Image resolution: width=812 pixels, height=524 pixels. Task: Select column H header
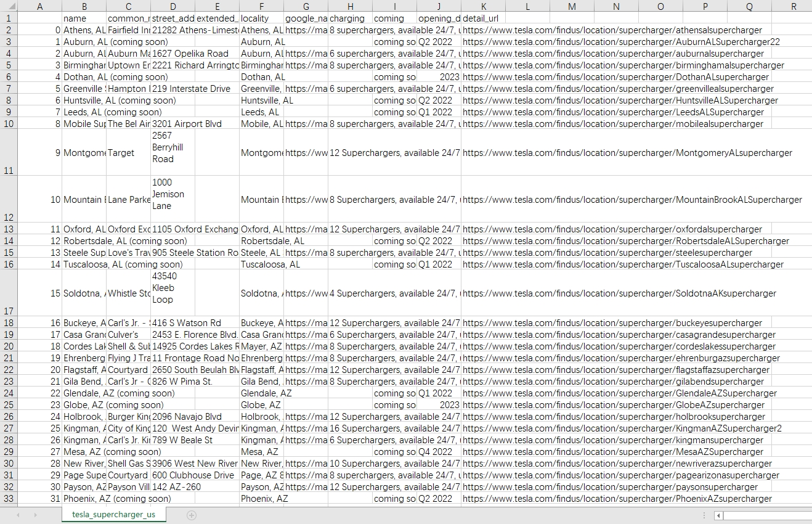350,7
